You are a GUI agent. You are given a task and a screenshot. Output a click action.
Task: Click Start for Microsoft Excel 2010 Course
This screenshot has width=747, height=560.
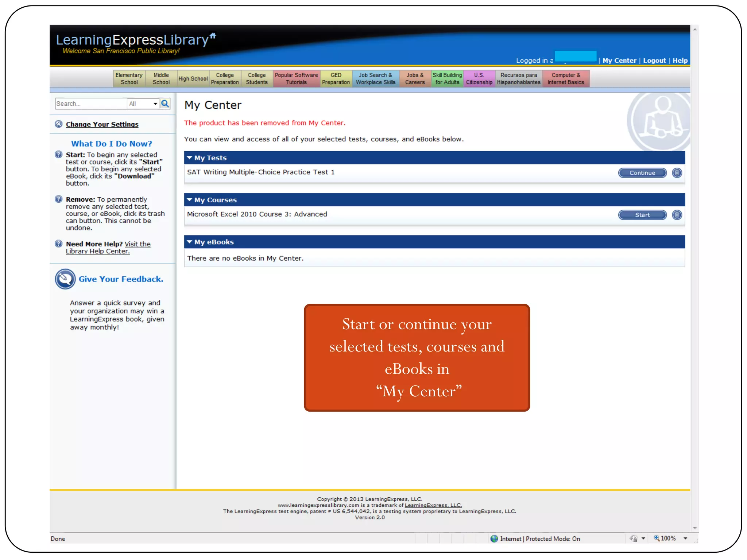click(x=642, y=215)
